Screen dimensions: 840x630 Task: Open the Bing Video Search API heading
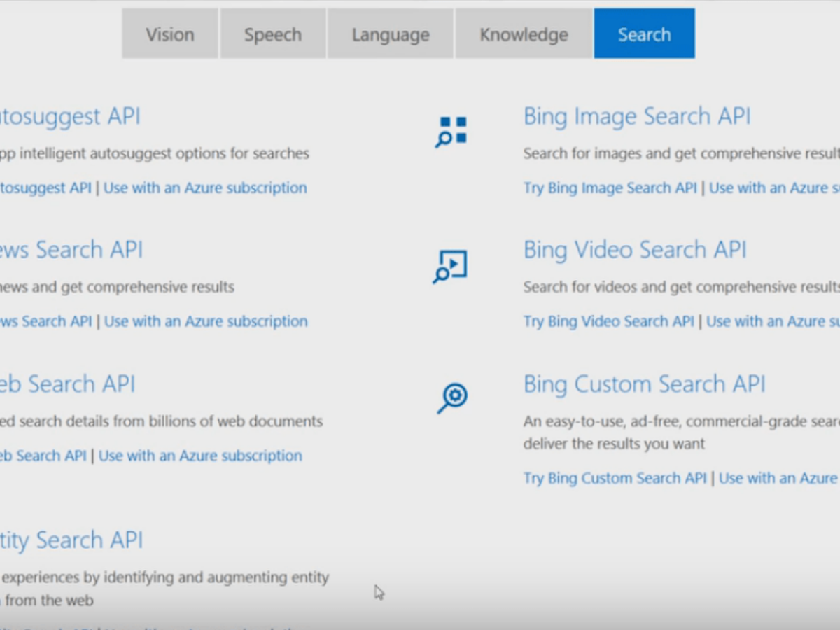(x=634, y=250)
